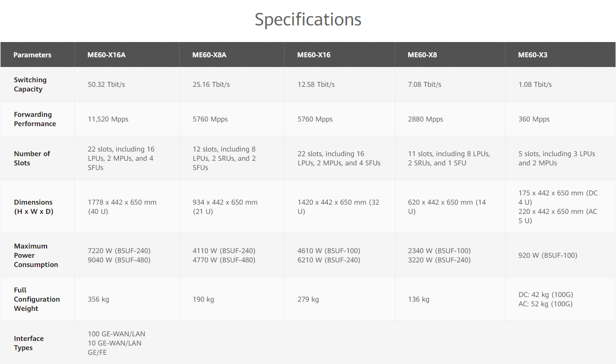Select the ME60-X3 column header
The width and height of the screenshot is (616, 364).
(x=532, y=55)
